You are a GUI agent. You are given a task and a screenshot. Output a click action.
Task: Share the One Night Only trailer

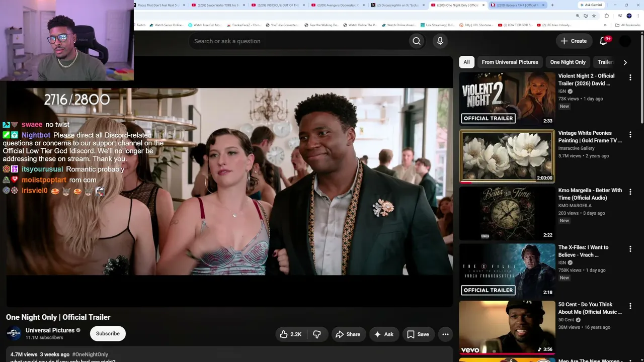348,334
